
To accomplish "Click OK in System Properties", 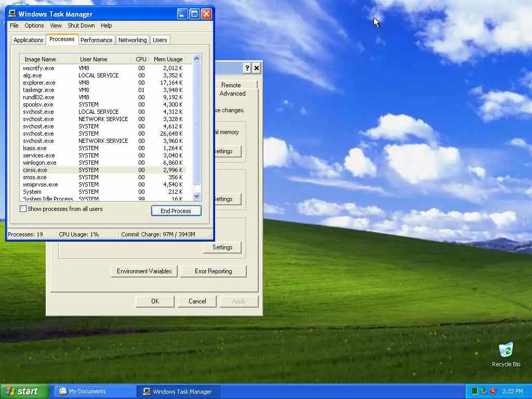I will click(155, 301).
